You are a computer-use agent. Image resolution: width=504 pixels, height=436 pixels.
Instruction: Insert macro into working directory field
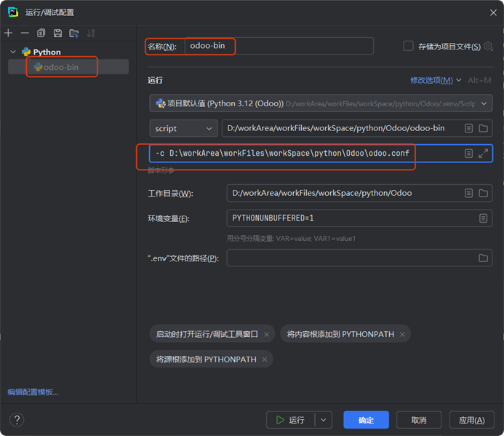click(x=468, y=193)
